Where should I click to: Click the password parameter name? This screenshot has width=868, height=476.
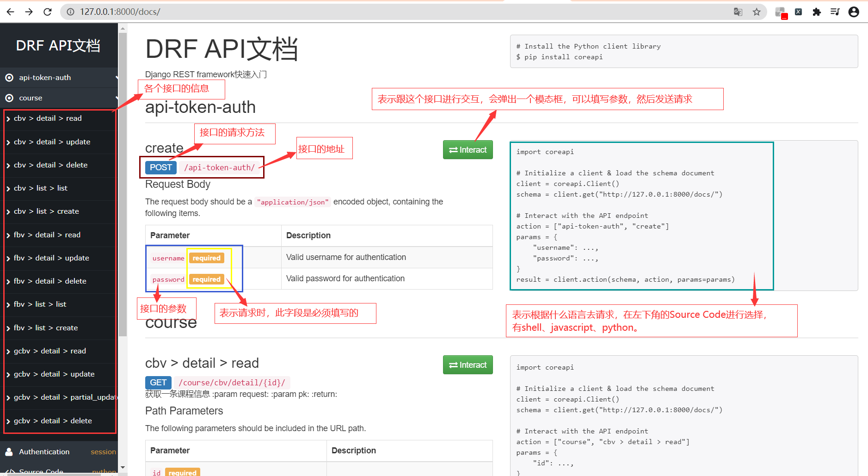click(168, 279)
